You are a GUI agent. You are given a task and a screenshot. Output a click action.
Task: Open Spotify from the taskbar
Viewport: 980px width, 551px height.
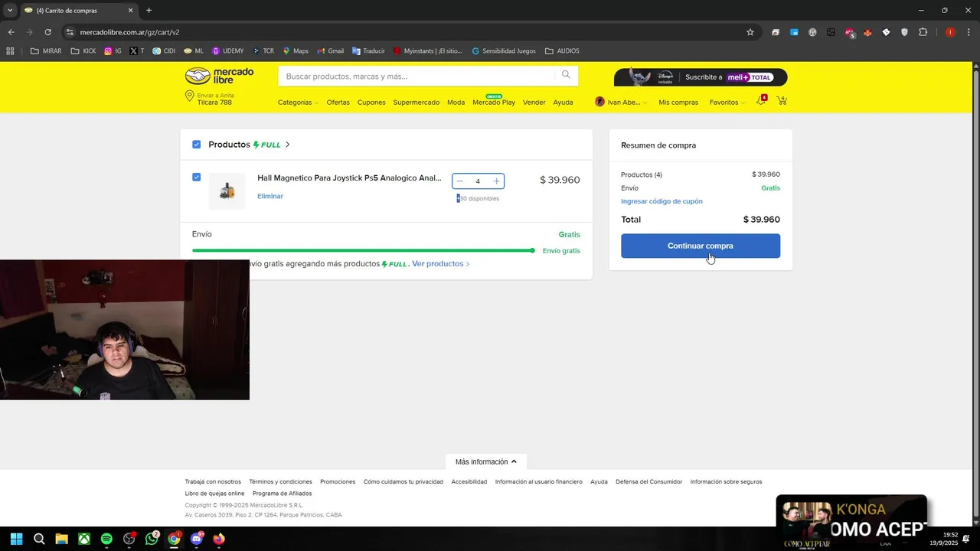click(106, 539)
